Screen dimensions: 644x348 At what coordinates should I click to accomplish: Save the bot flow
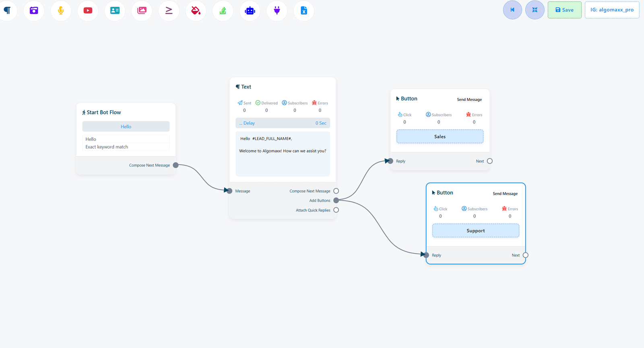pos(564,10)
